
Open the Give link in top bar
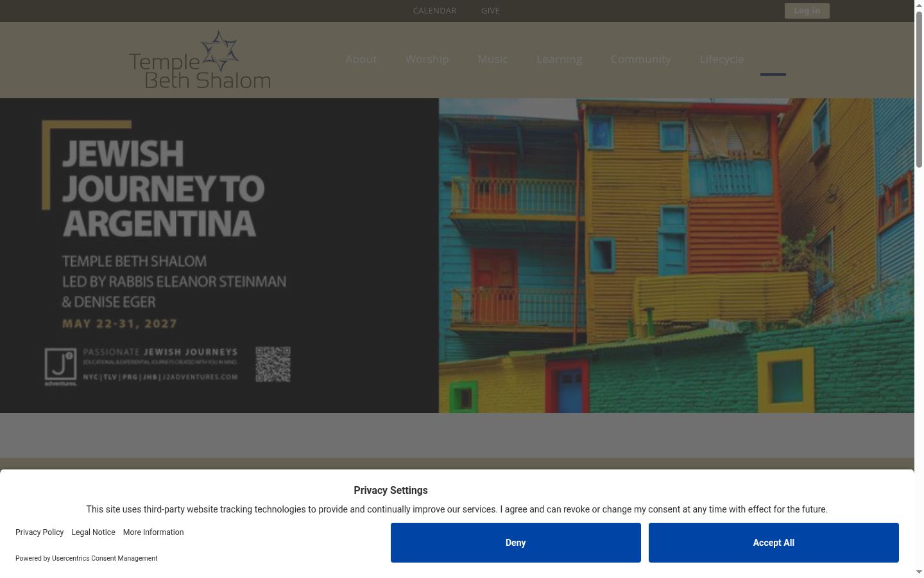pos(490,10)
